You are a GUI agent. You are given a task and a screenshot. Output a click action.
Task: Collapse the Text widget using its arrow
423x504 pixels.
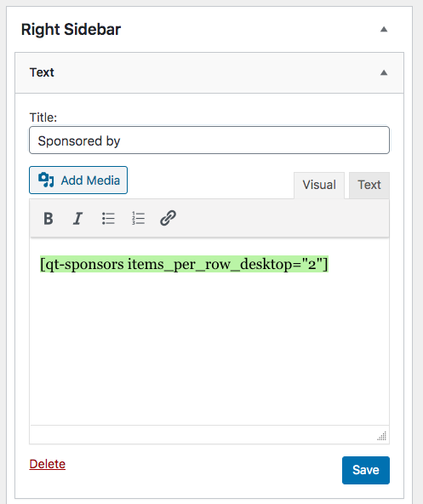pos(384,72)
